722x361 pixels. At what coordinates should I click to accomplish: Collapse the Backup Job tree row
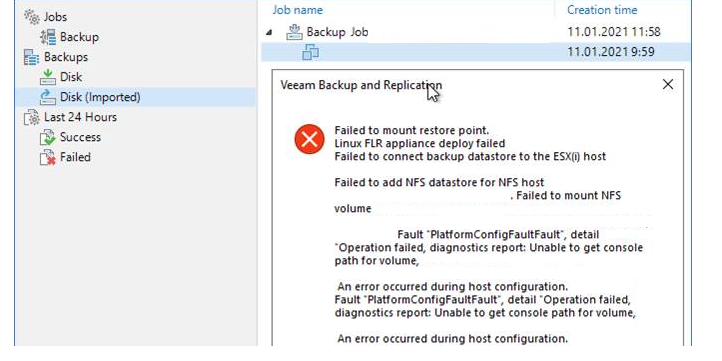(269, 32)
